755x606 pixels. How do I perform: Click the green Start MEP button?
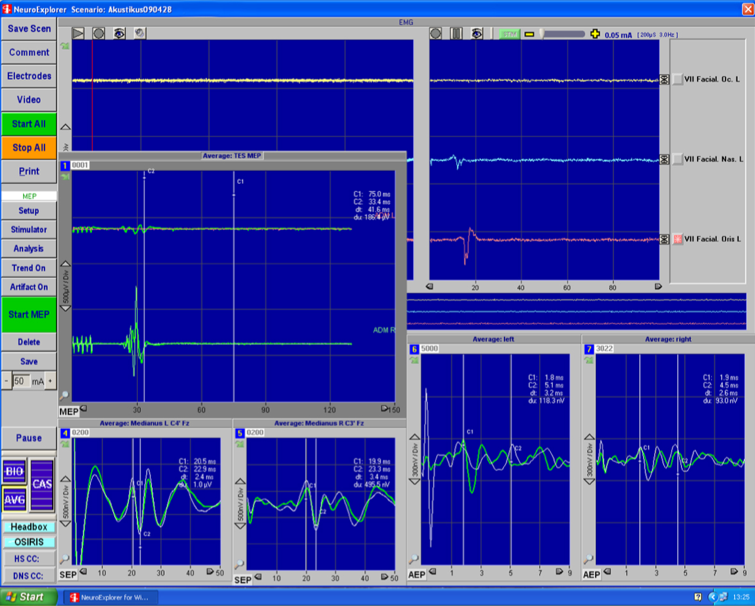29,315
